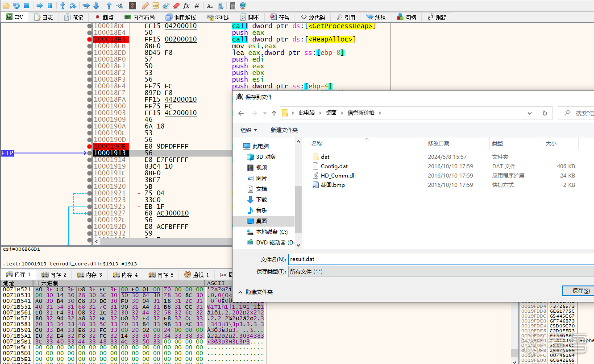Open the Bookmarks toolbar icon
The image size is (594, 364).
point(176,6)
